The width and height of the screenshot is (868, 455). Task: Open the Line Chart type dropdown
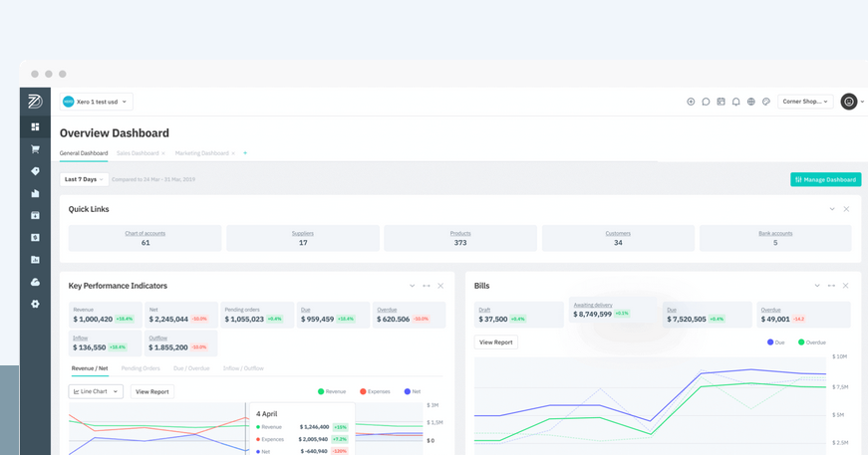coord(96,391)
